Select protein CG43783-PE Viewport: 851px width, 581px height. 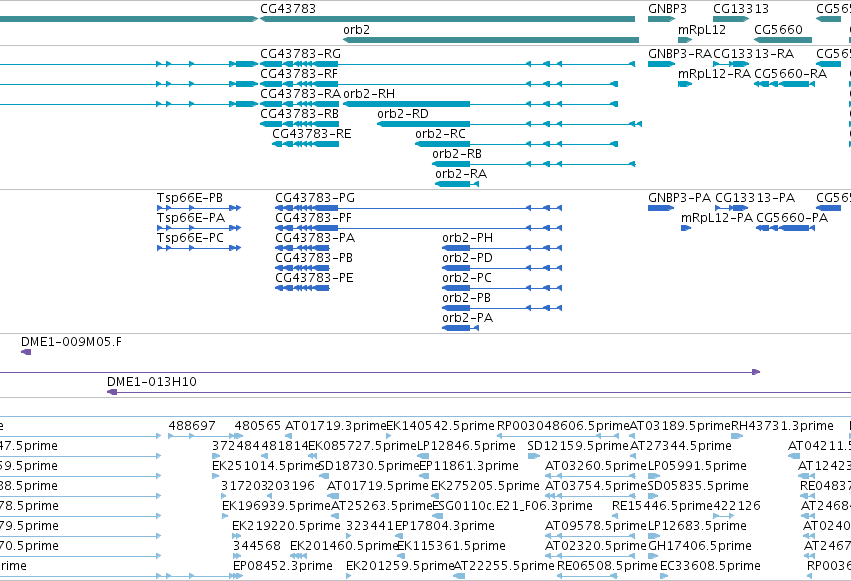(x=302, y=288)
